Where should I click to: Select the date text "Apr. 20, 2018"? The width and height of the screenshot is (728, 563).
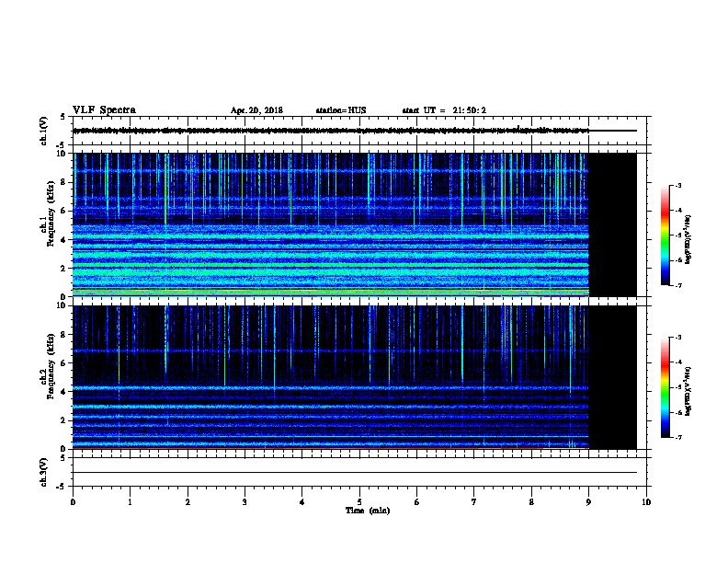256,110
